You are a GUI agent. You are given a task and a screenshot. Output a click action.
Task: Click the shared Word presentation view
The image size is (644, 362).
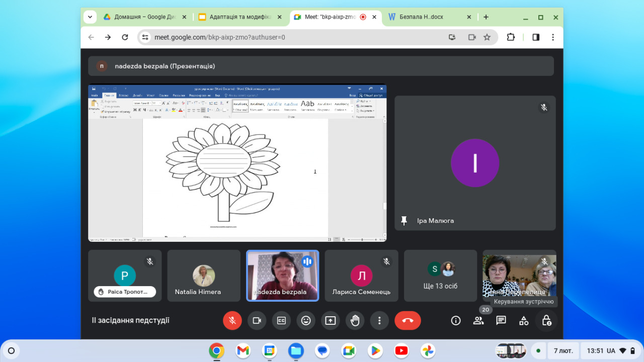pyautogui.click(x=237, y=163)
